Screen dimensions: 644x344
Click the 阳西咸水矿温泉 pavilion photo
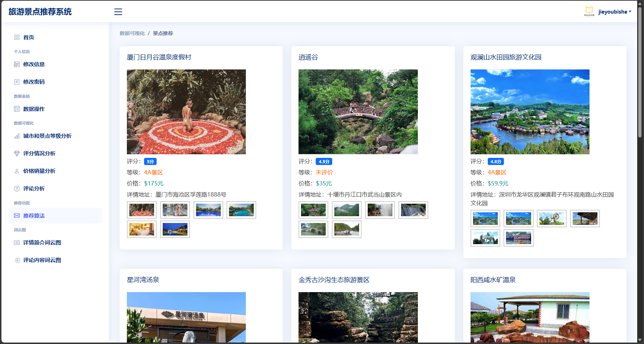530,318
